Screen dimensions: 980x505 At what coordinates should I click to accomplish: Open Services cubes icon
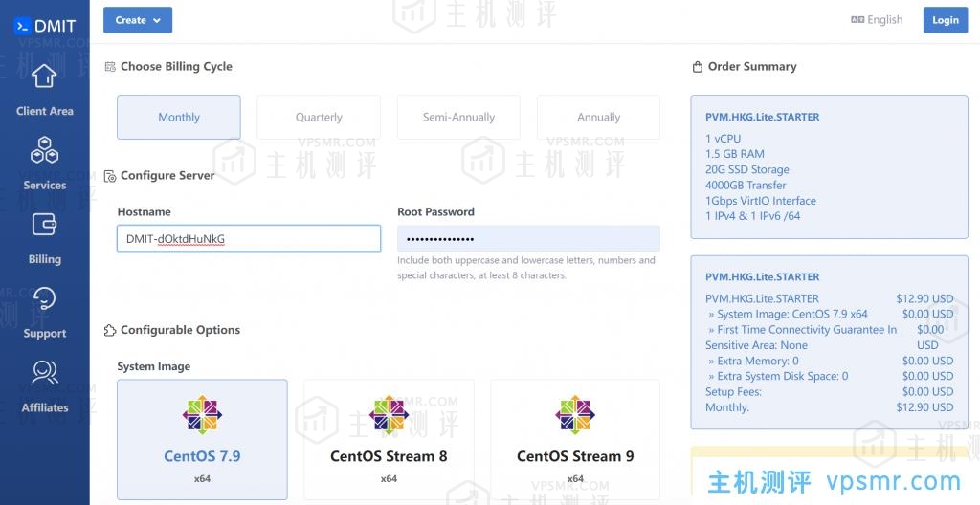point(44,150)
